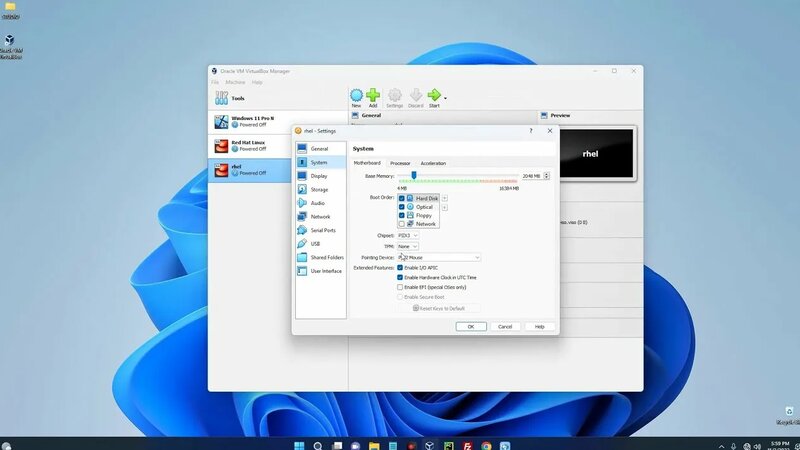Click the Help button in Settings dialog

pos(539,327)
